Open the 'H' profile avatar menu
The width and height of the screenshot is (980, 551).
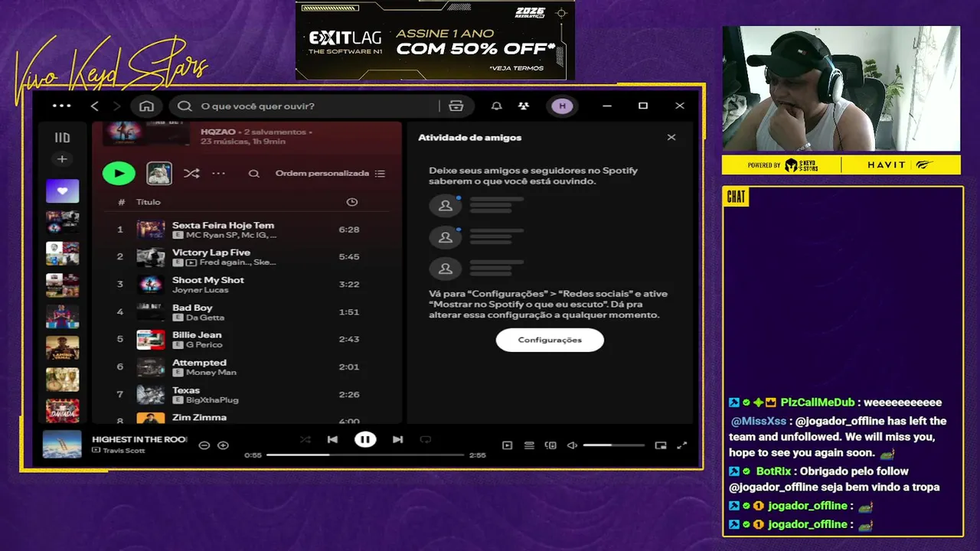(563, 106)
